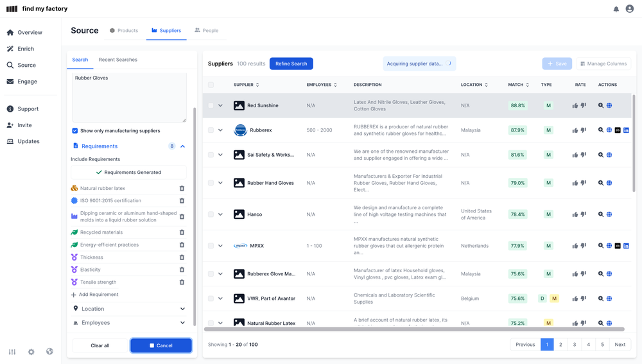Click the search icon for Hanco
This screenshot has width=642, height=364.
pos(601,214)
